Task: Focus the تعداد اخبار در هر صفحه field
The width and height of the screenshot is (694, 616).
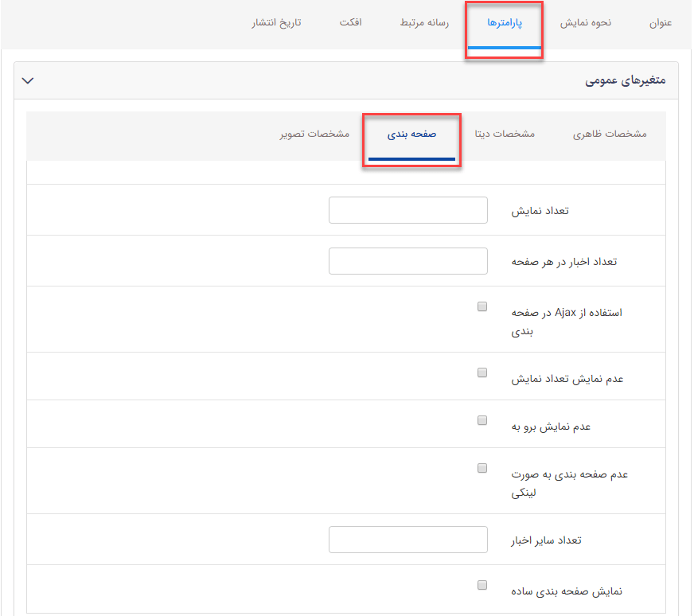Action: pos(407,260)
